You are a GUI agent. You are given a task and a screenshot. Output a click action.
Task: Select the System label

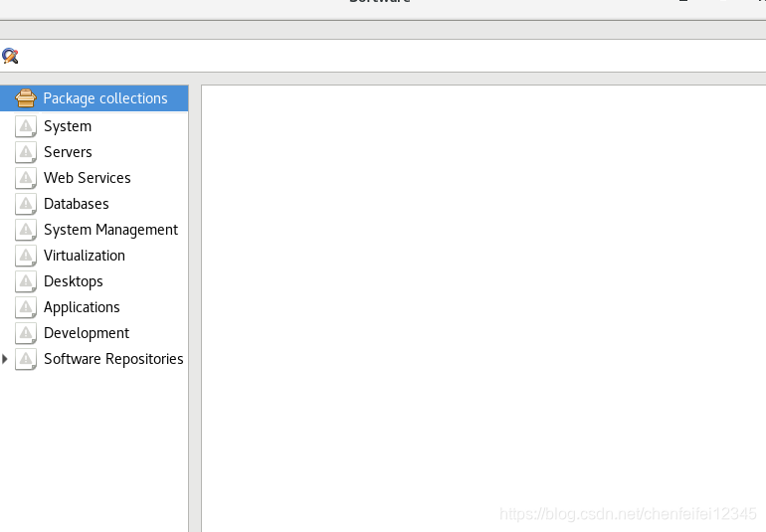(68, 126)
